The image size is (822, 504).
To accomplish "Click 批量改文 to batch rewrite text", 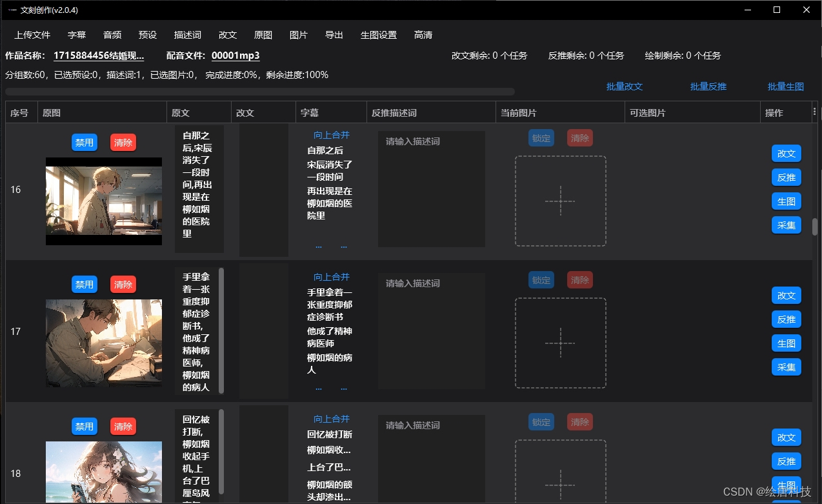I will pos(624,86).
